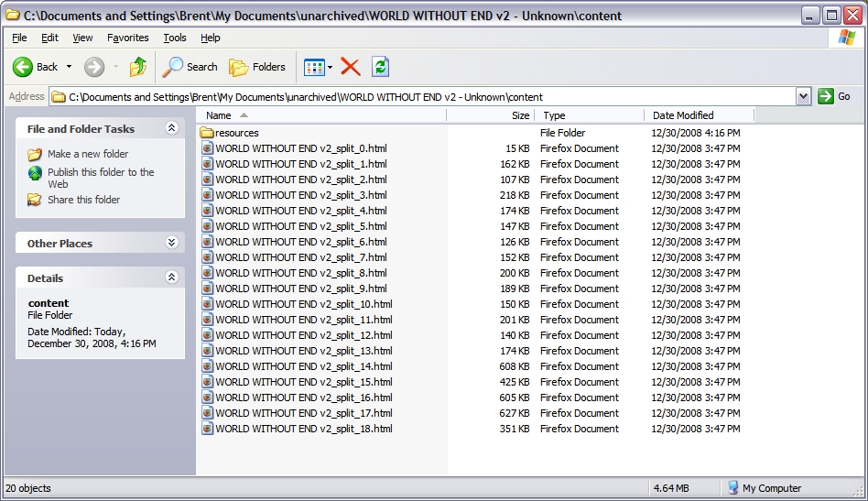Click the 15 KB size cell
This screenshot has height=501, width=868.
point(517,148)
